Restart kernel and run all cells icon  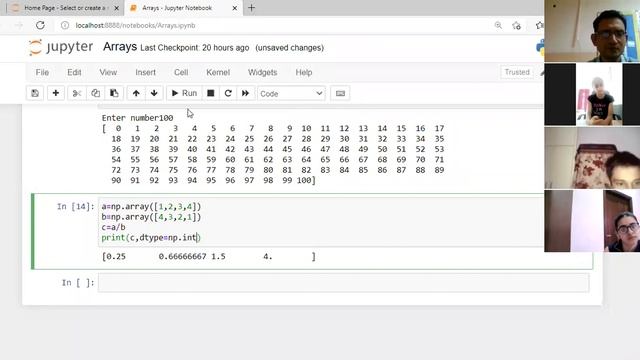(245, 93)
